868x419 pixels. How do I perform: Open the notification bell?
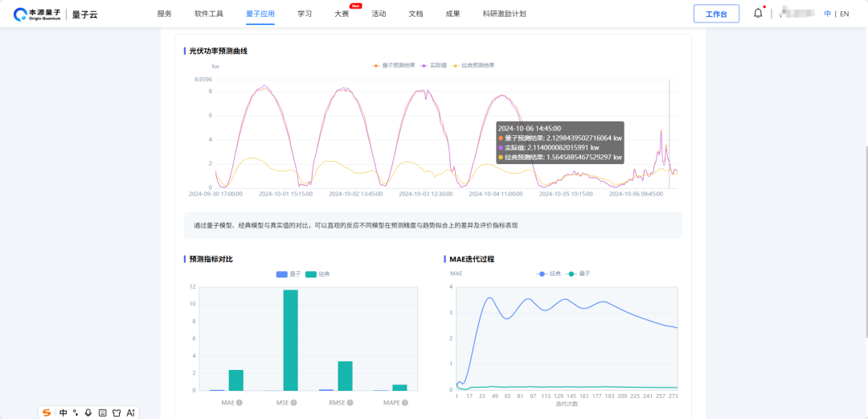point(759,14)
